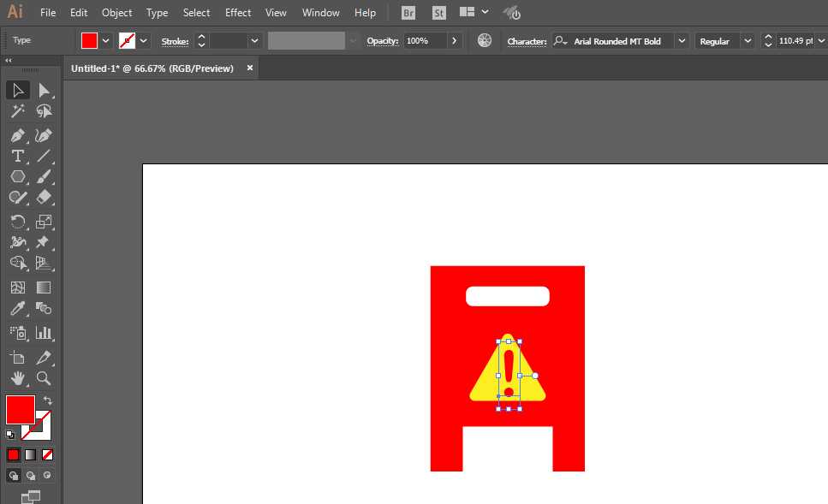Activate the Type tool
The image size is (828, 504).
[x=17, y=156]
